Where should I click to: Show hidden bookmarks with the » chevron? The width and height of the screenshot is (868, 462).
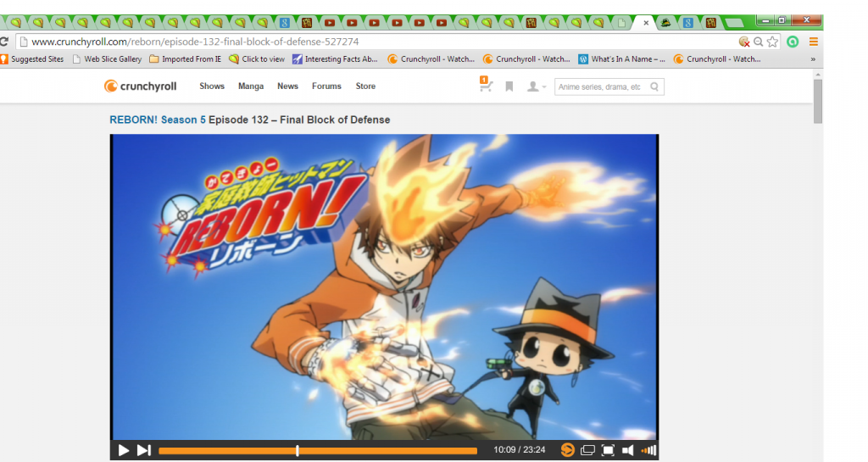coord(813,59)
